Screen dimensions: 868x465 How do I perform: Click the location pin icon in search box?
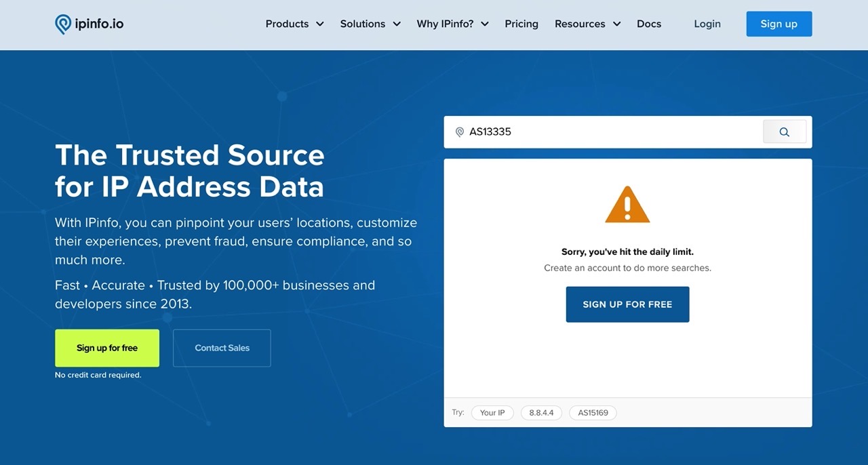click(459, 132)
